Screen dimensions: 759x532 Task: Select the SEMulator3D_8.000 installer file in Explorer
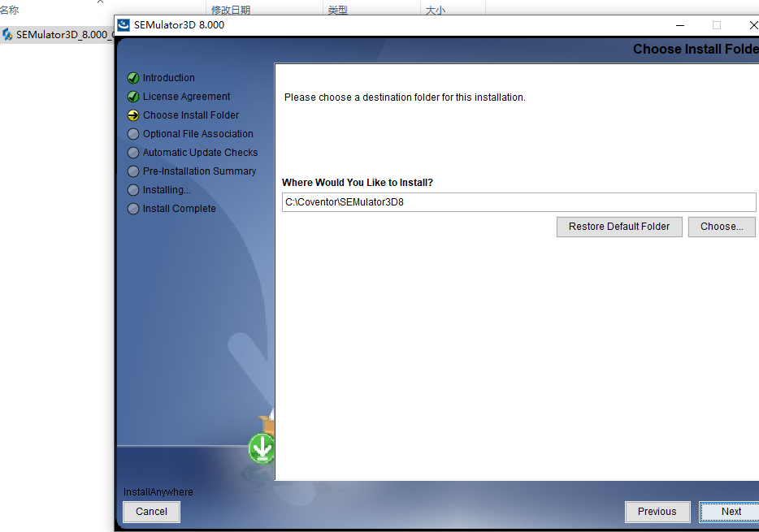[57, 35]
